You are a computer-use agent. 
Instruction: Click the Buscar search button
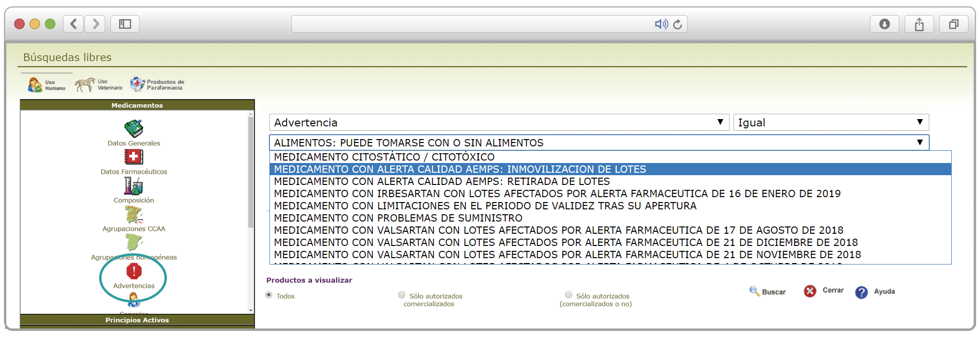pyautogui.click(x=768, y=292)
